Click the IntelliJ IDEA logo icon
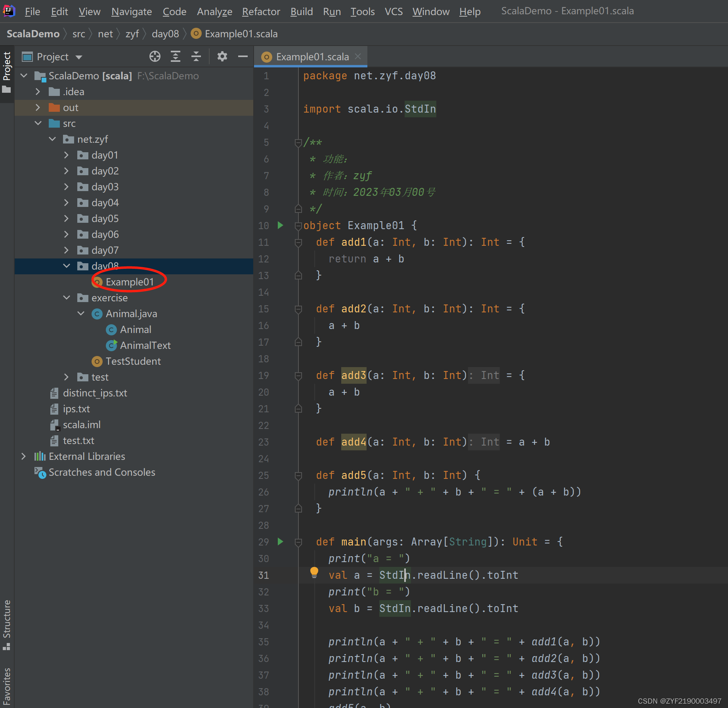Image resolution: width=728 pixels, height=708 pixels. pyautogui.click(x=8, y=11)
